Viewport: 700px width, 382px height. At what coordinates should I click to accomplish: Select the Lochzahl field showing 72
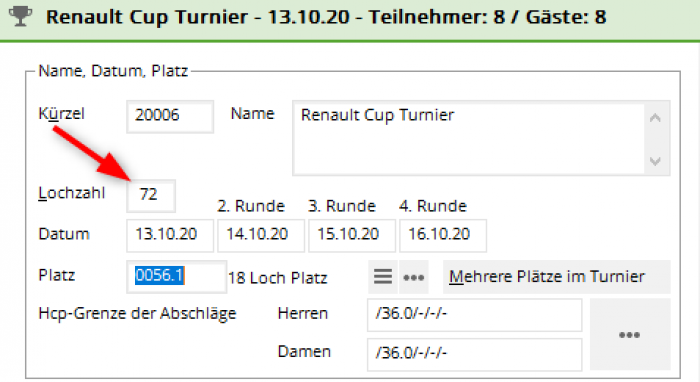[x=151, y=195]
